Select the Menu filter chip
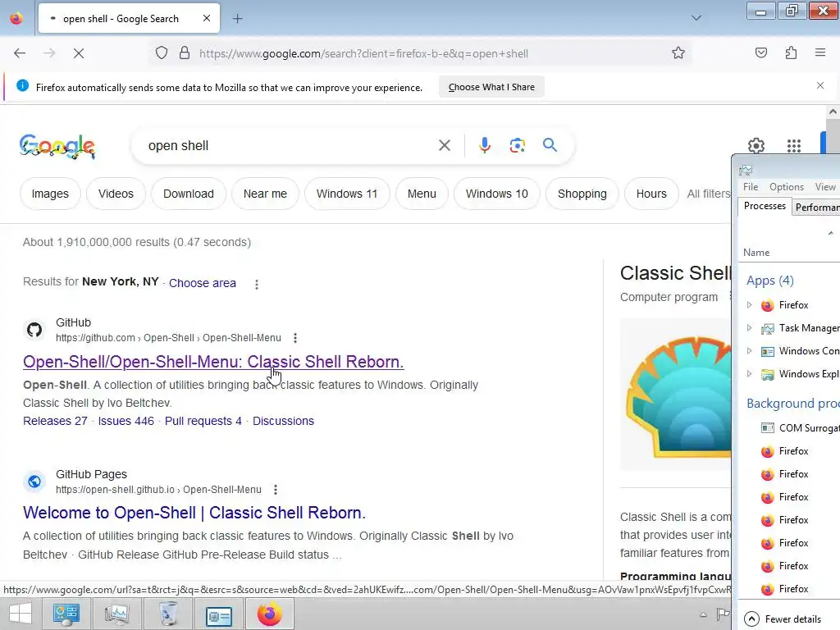The image size is (840, 630). click(x=422, y=194)
